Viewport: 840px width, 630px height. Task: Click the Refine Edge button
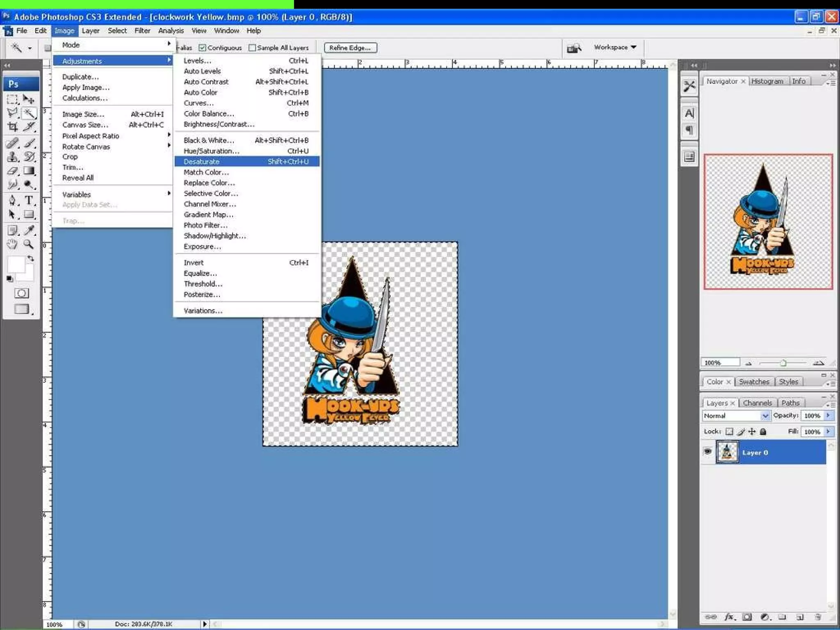(350, 48)
